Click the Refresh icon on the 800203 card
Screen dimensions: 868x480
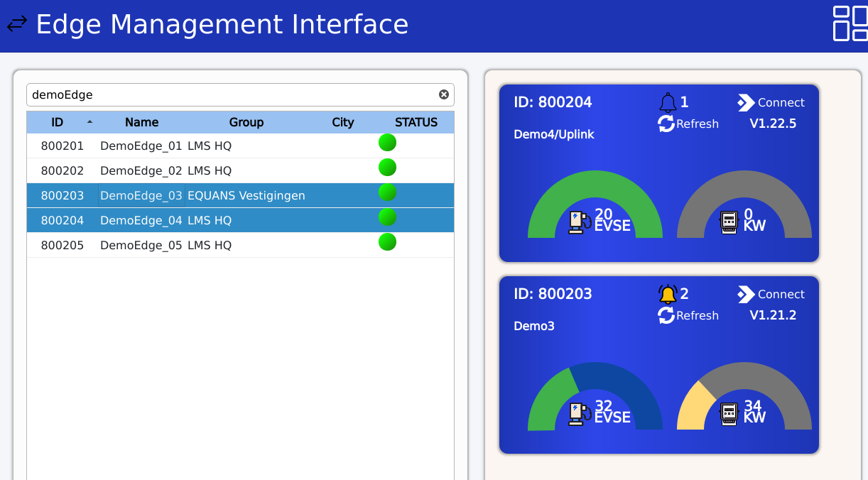[x=665, y=316]
